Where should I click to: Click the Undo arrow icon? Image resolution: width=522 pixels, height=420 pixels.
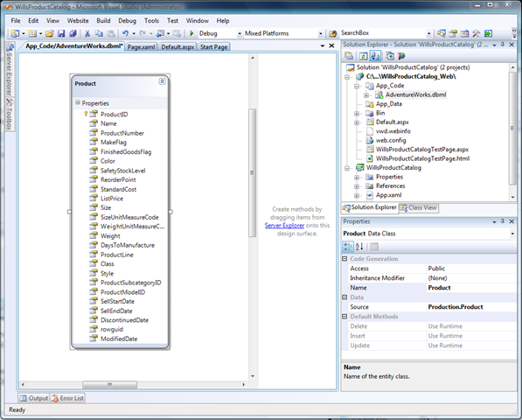click(125, 33)
